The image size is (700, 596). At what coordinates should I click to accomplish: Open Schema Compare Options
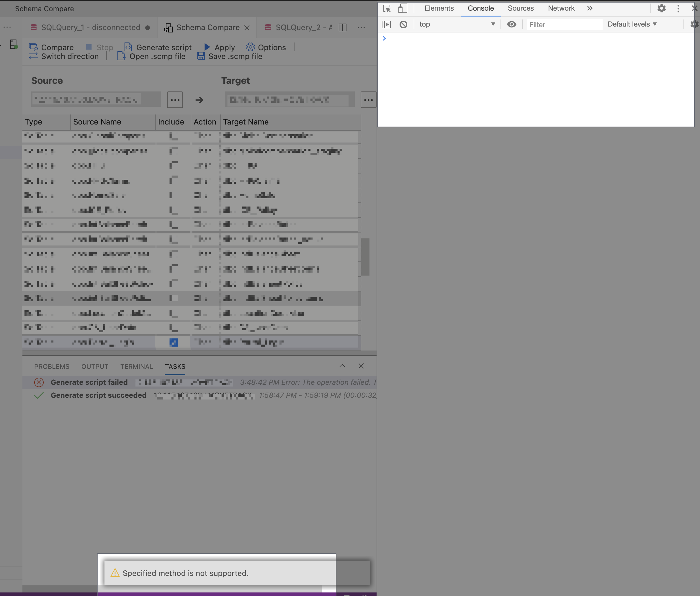266,47
